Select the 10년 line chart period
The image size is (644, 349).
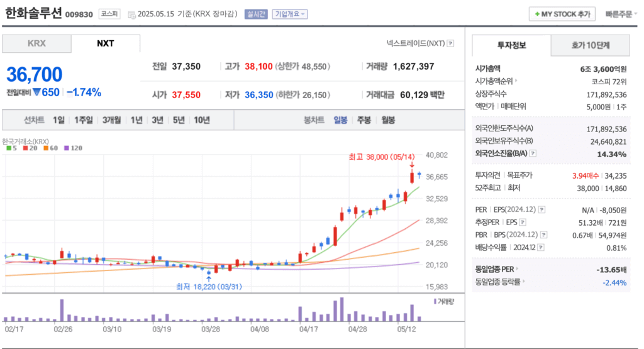(x=202, y=120)
